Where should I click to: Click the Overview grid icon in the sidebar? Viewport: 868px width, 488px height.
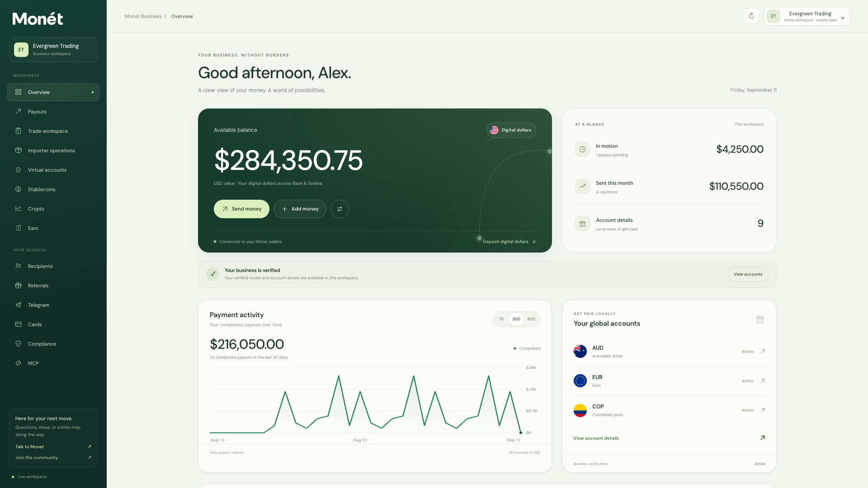tap(18, 92)
